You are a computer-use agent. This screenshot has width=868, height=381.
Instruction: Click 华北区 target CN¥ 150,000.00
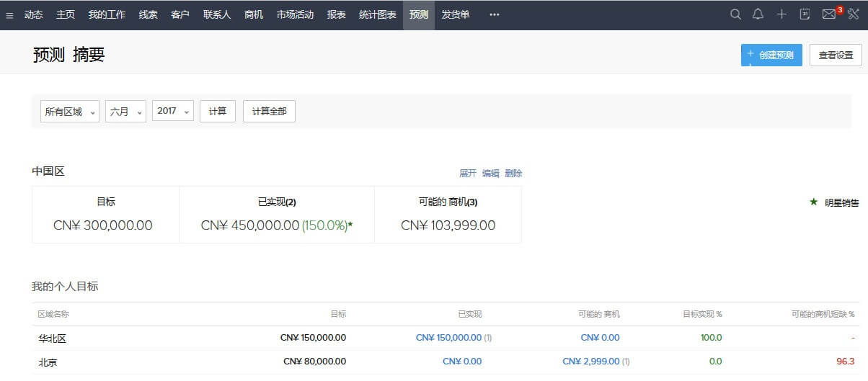click(313, 338)
